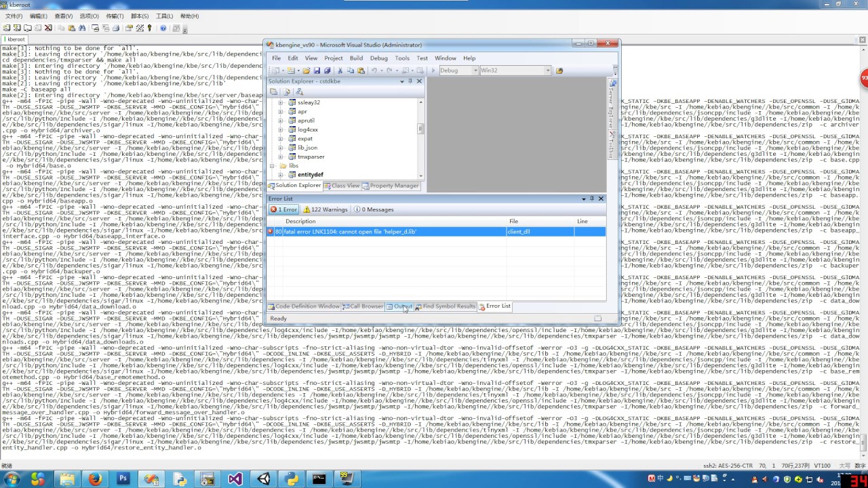Image resolution: width=868 pixels, height=488 pixels.
Task: Click the key agent icon in kberoot toolbar
Action: (150, 28)
